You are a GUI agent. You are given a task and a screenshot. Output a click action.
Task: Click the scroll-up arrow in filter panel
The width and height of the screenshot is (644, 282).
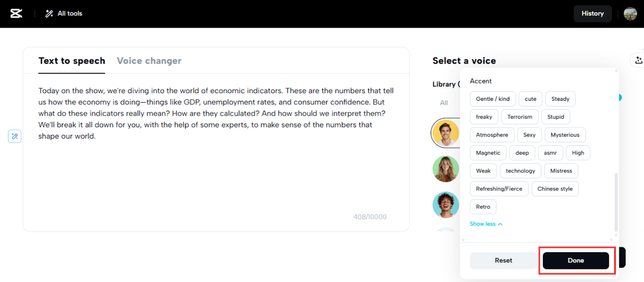point(616,72)
